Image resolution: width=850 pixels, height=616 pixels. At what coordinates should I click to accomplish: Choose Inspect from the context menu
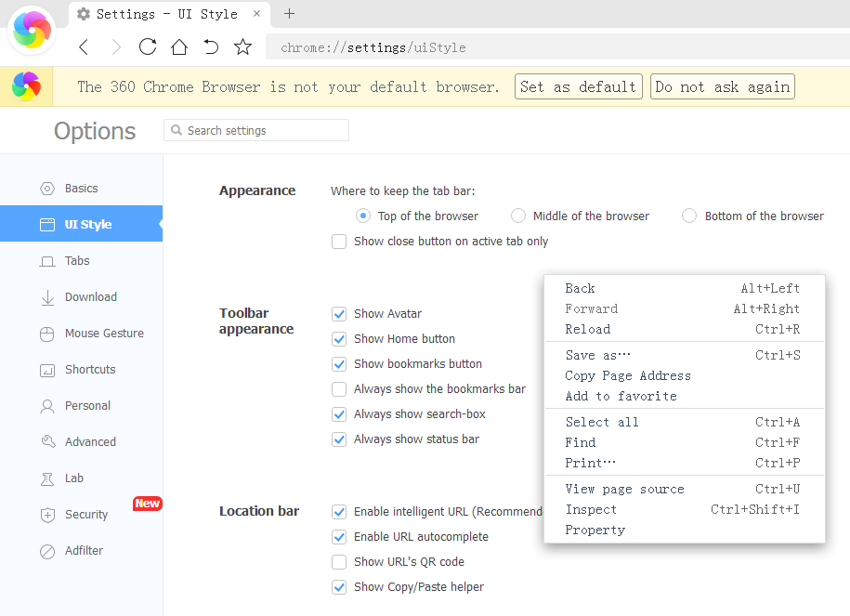click(x=591, y=509)
